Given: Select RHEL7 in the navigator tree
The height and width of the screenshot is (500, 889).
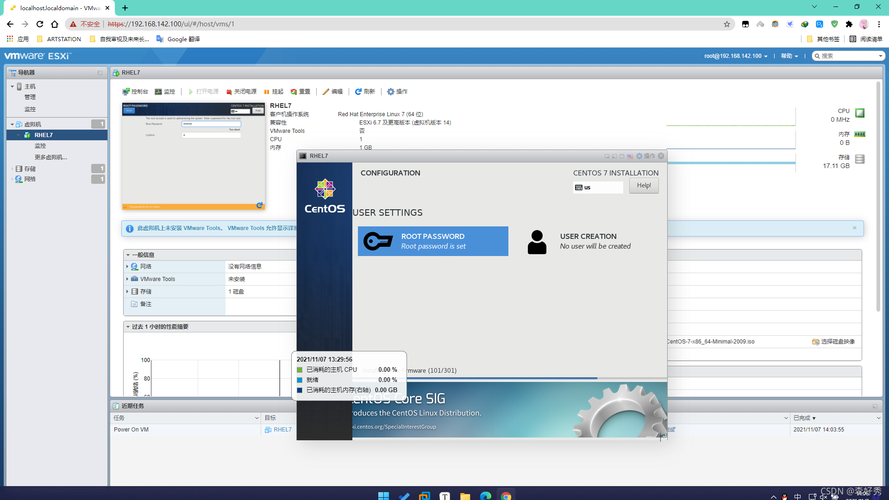Looking at the screenshot, I should click(43, 135).
